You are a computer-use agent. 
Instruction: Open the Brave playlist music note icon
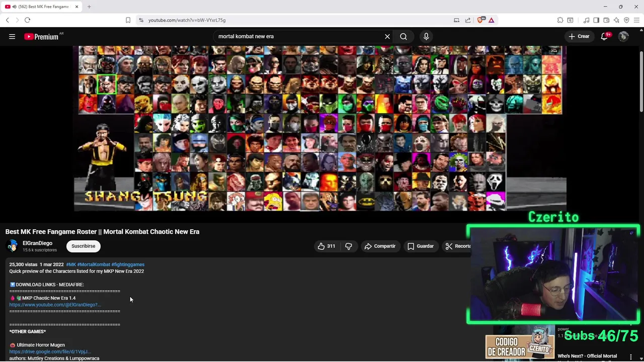tap(586, 20)
